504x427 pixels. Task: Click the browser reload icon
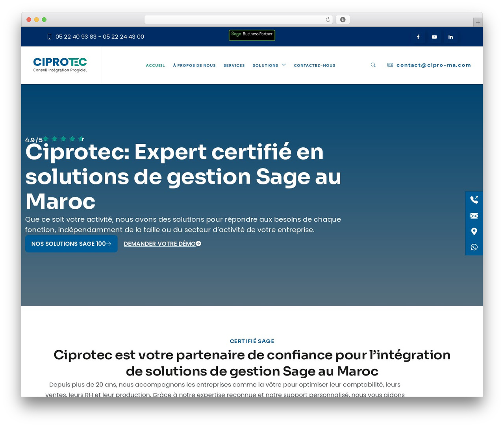tap(328, 20)
